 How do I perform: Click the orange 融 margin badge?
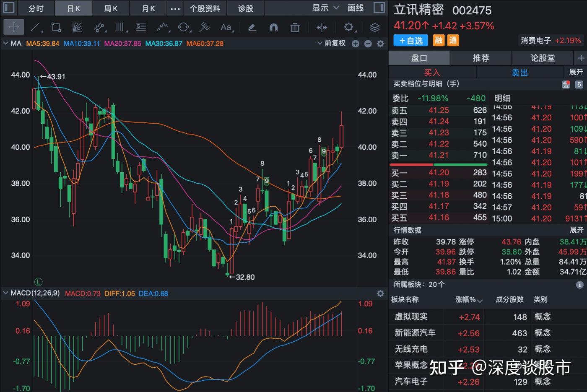click(x=439, y=40)
